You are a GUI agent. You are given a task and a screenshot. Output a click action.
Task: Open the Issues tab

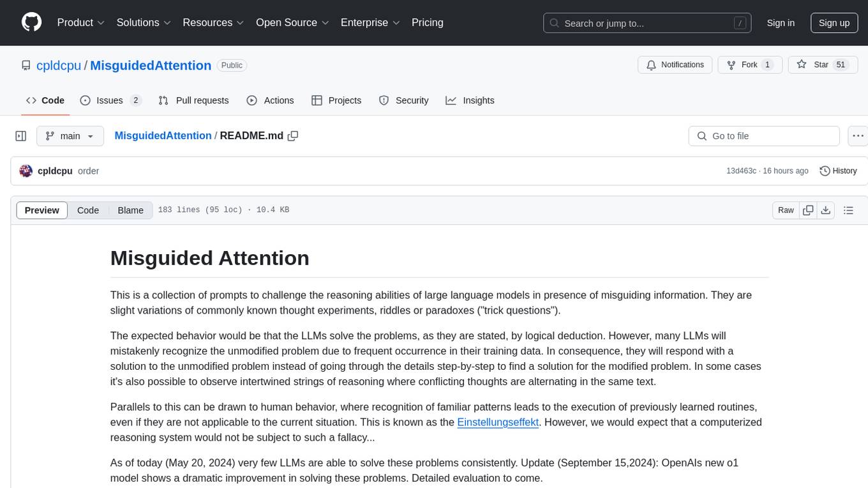110,100
